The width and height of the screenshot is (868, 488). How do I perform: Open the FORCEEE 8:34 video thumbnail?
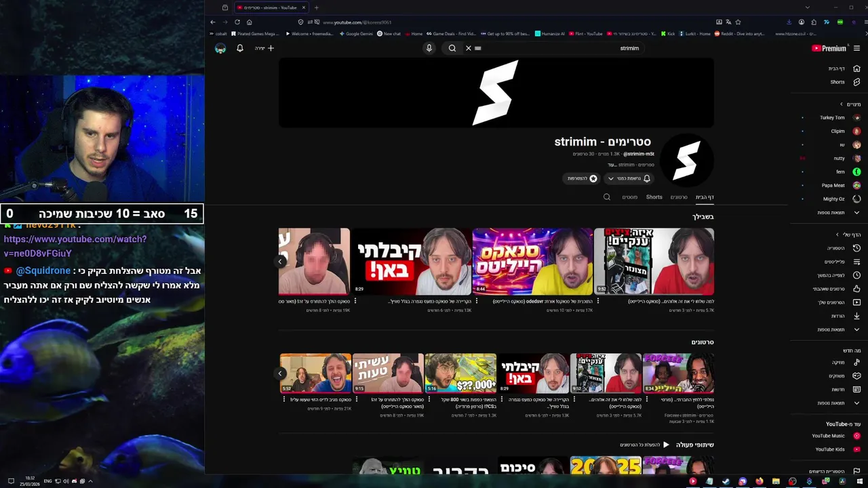pyautogui.click(x=678, y=373)
